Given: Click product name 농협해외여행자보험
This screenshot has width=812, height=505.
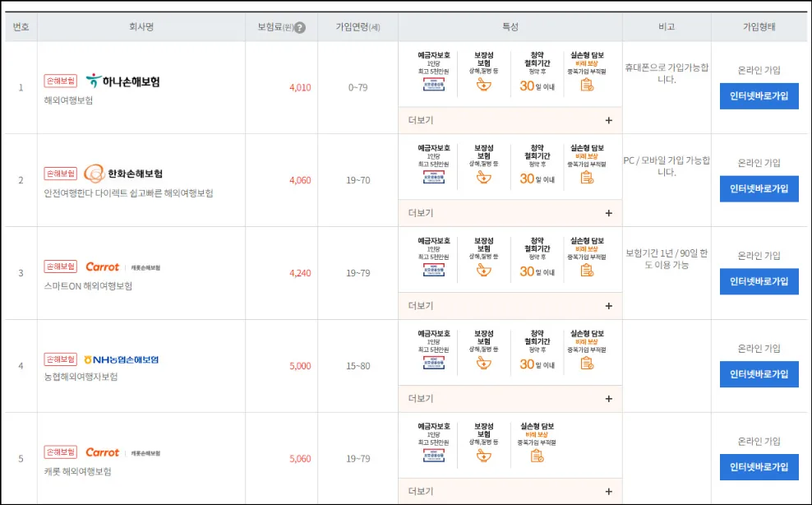Looking at the screenshot, I should pos(81,377).
